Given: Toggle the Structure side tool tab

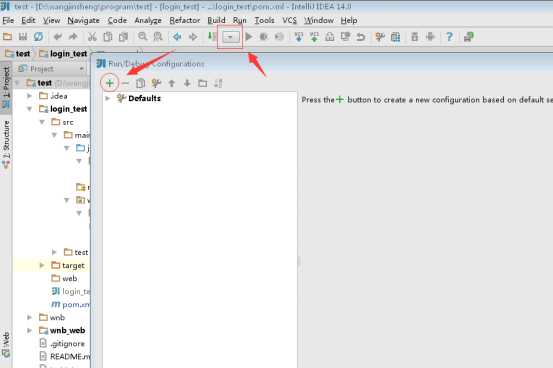Looking at the screenshot, I should coord(6,144).
